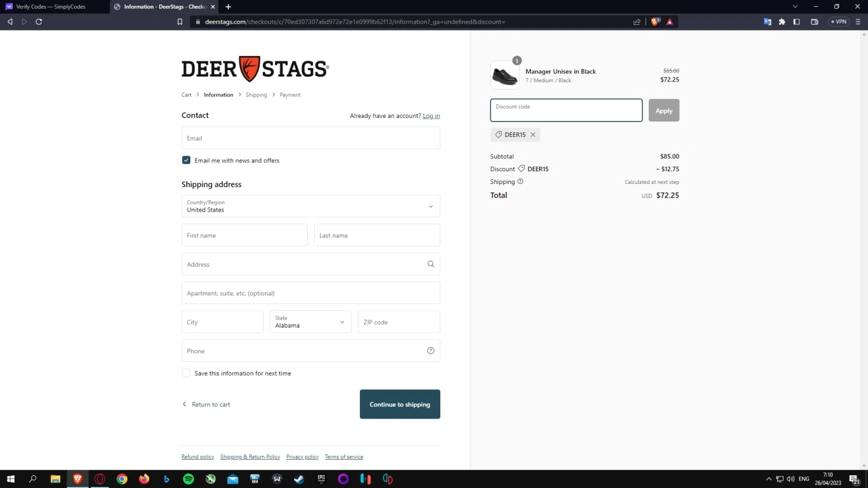This screenshot has width=868, height=488.
Task: Click the Deer Stags logo
Action: click(255, 69)
